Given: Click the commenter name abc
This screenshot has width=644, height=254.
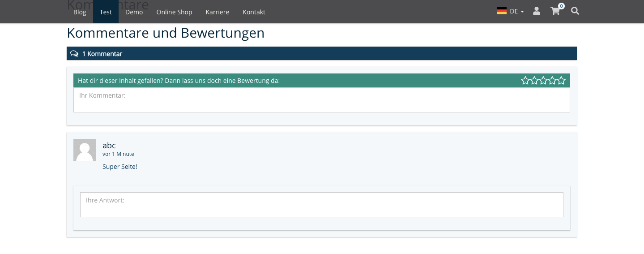Looking at the screenshot, I should coord(109,145).
